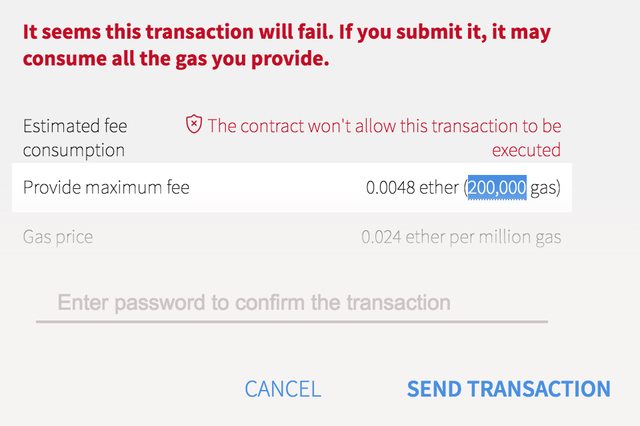Focus the password confirmation input field
Image resolution: width=640 pixels, height=426 pixels.
(x=292, y=303)
